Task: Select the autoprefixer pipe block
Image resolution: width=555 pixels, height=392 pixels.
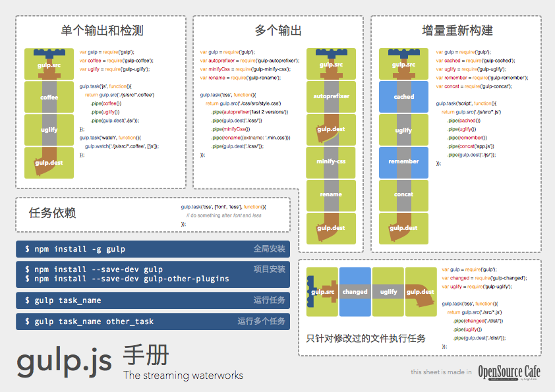Action: tap(331, 97)
